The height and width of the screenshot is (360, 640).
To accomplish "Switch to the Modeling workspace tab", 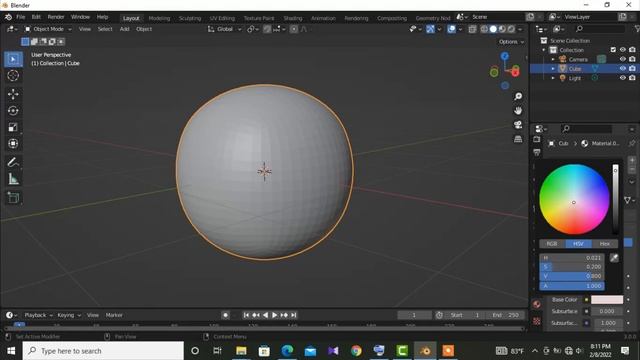I will pos(159,18).
